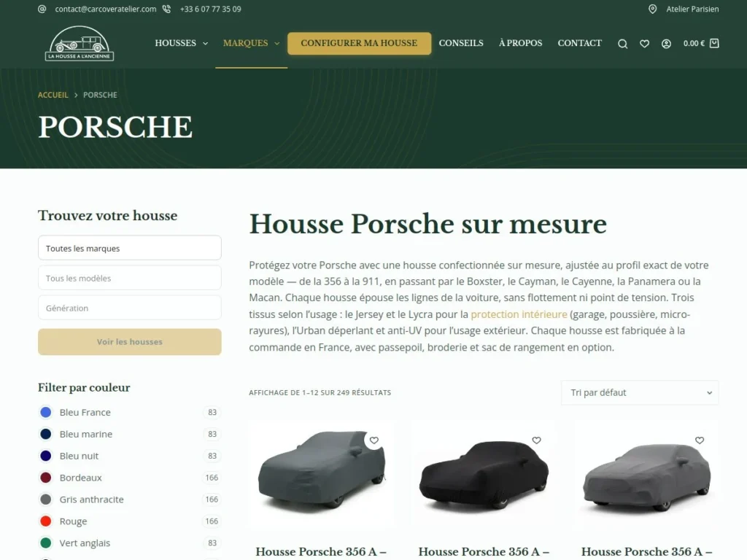Filter by Bordeaux label
The width and height of the screenshot is (747, 560).
(x=80, y=478)
